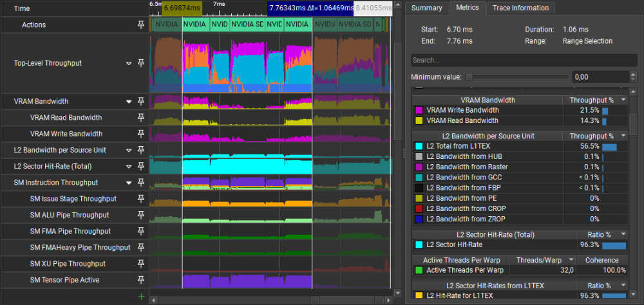The height and width of the screenshot is (305, 644).
Task: Pin the SM XU Pipe Throughput row
Action: pyautogui.click(x=140, y=264)
